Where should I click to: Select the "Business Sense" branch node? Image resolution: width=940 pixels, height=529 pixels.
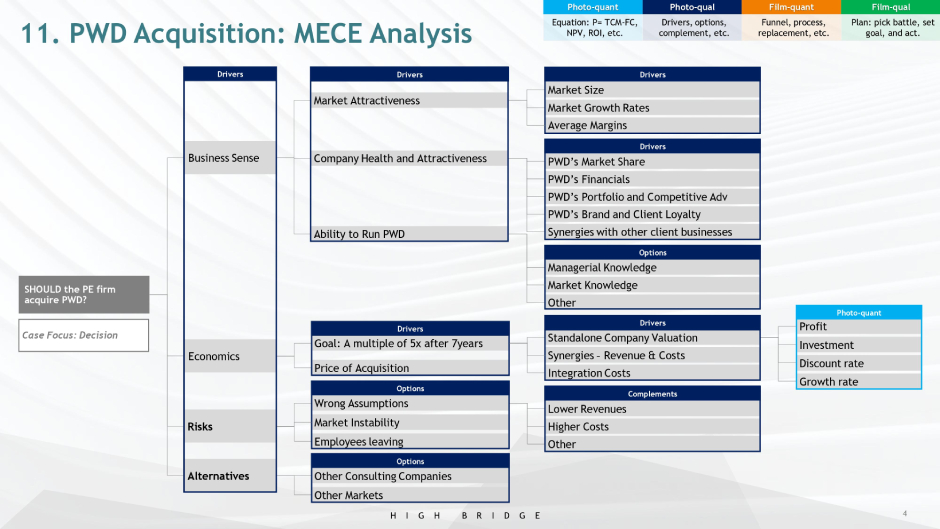[x=230, y=158]
